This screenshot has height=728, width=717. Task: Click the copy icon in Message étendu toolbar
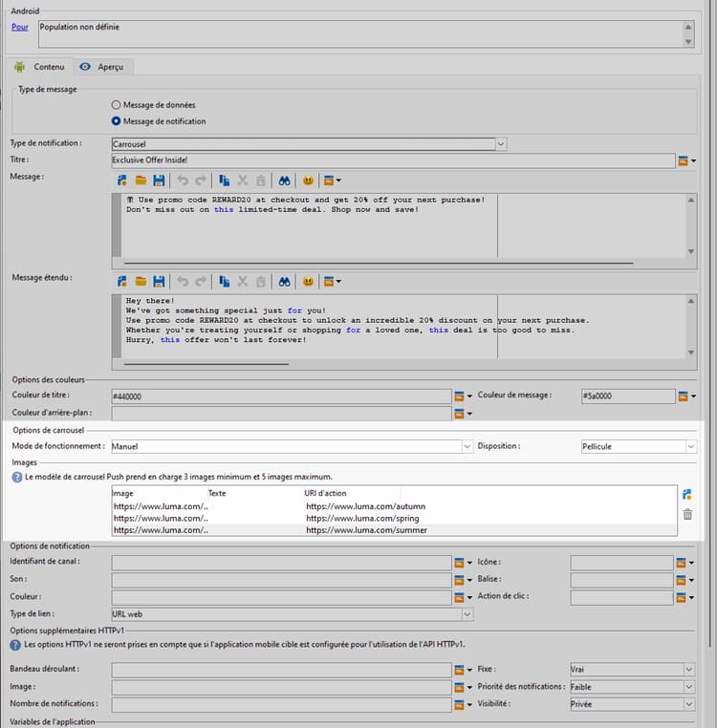click(x=224, y=281)
